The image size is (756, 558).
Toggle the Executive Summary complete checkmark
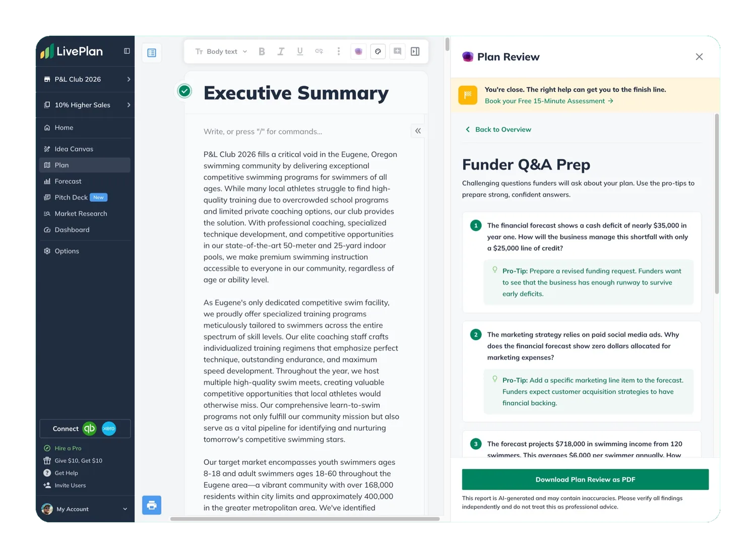tap(185, 91)
